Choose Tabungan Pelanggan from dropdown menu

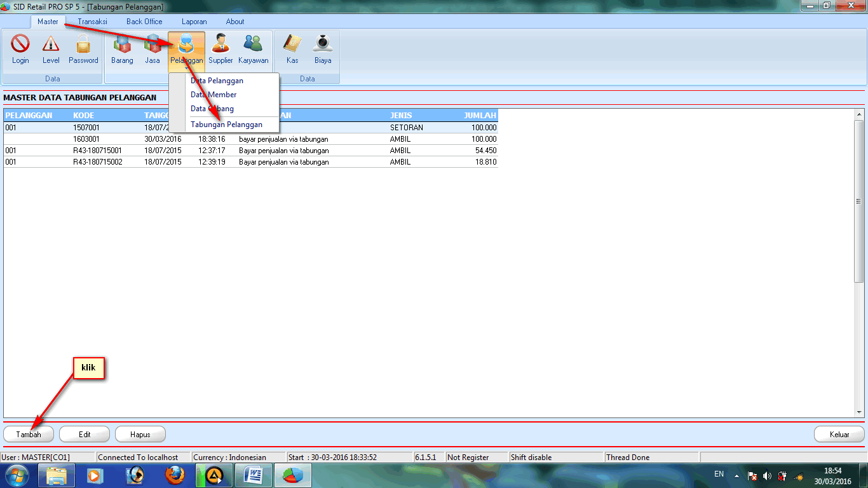point(226,125)
